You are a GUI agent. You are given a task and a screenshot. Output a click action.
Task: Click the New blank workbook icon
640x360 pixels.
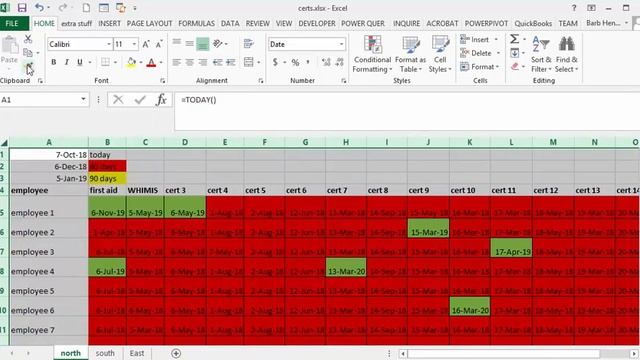pos(86,7)
